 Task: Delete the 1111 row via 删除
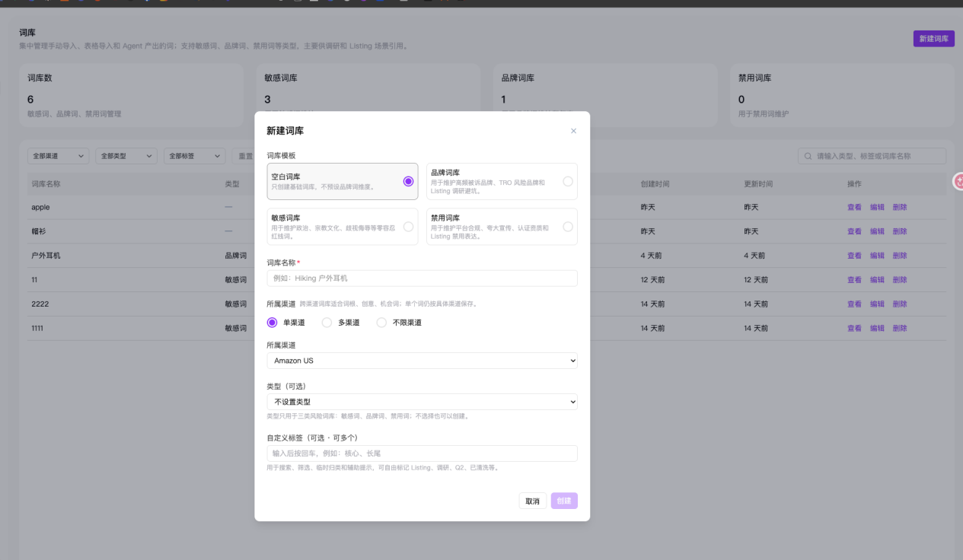pyautogui.click(x=900, y=329)
